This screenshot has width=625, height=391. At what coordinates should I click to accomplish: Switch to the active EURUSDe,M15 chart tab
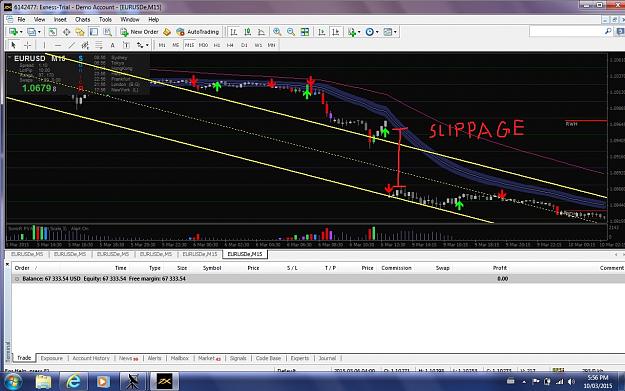245,254
